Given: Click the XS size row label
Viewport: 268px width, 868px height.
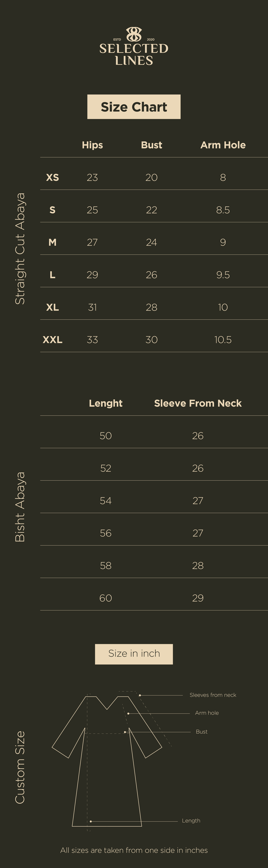Looking at the screenshot, I should tap(53, 177).
